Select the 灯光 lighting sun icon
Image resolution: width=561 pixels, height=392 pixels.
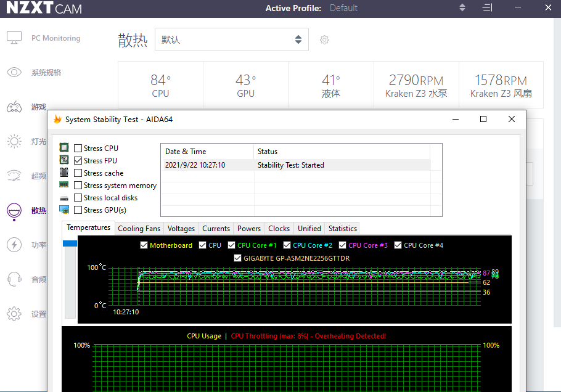14,142
